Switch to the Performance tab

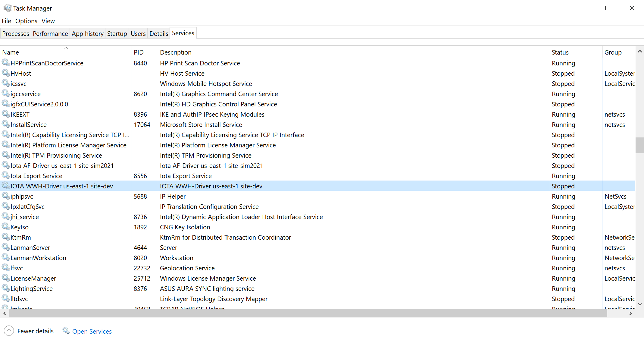50,33
